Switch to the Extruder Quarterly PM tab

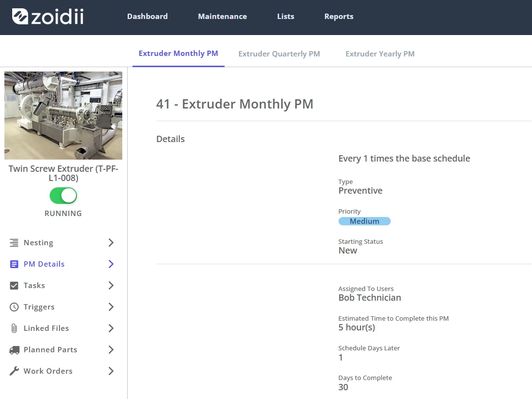click(279, 54)
